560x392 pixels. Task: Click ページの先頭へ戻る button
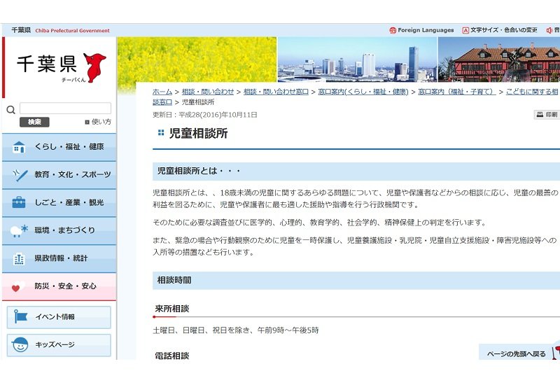(517, 354)
